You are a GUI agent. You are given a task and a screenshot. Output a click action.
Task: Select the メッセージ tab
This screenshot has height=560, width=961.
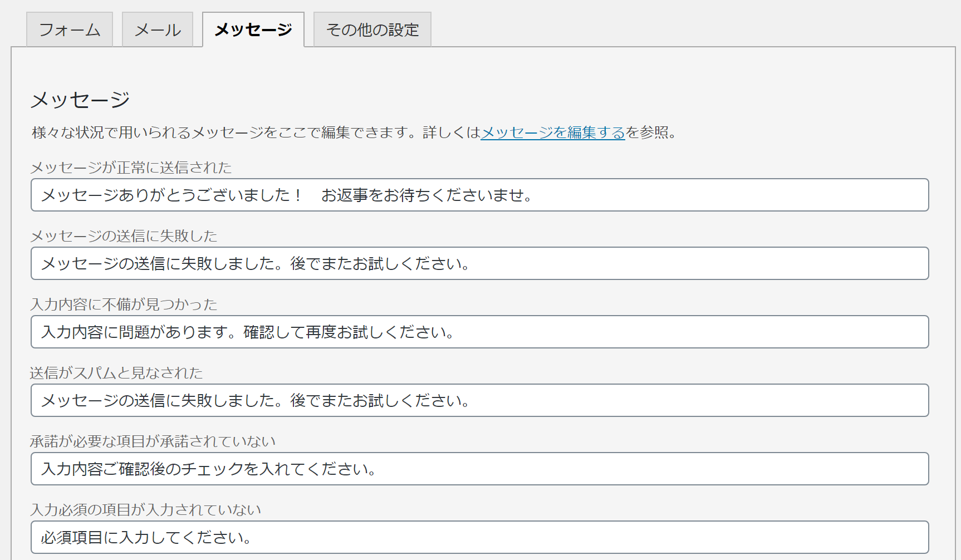point(253,30)
